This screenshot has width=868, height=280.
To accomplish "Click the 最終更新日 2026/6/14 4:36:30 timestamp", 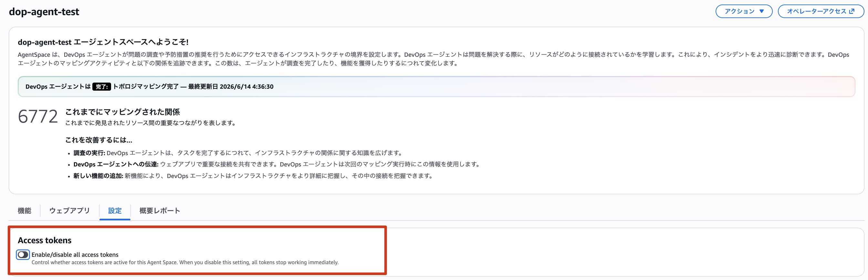I will 231,87.
